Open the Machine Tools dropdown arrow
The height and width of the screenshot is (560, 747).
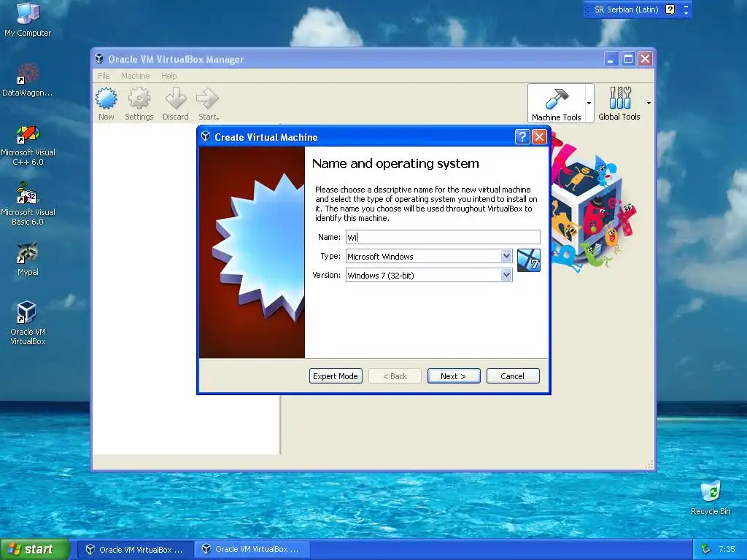click(589, 104)
